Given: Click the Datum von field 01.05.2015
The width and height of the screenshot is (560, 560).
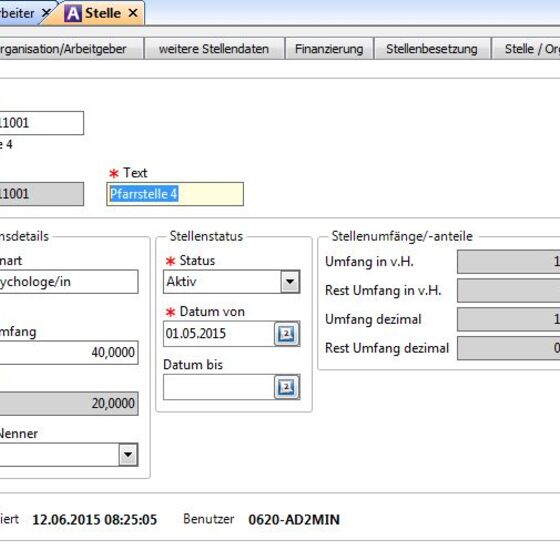Looking at the screenshot, I should tap(219, 334).
